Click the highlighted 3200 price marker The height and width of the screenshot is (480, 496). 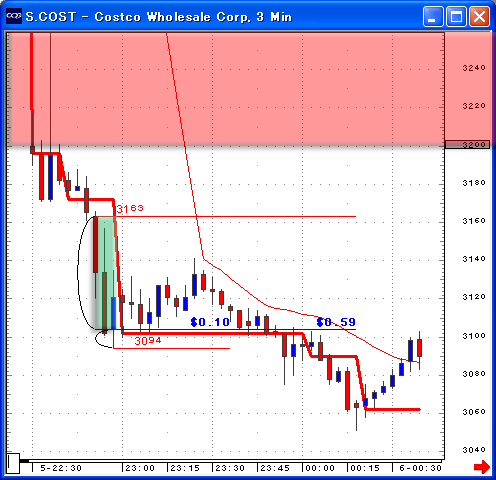468,145
